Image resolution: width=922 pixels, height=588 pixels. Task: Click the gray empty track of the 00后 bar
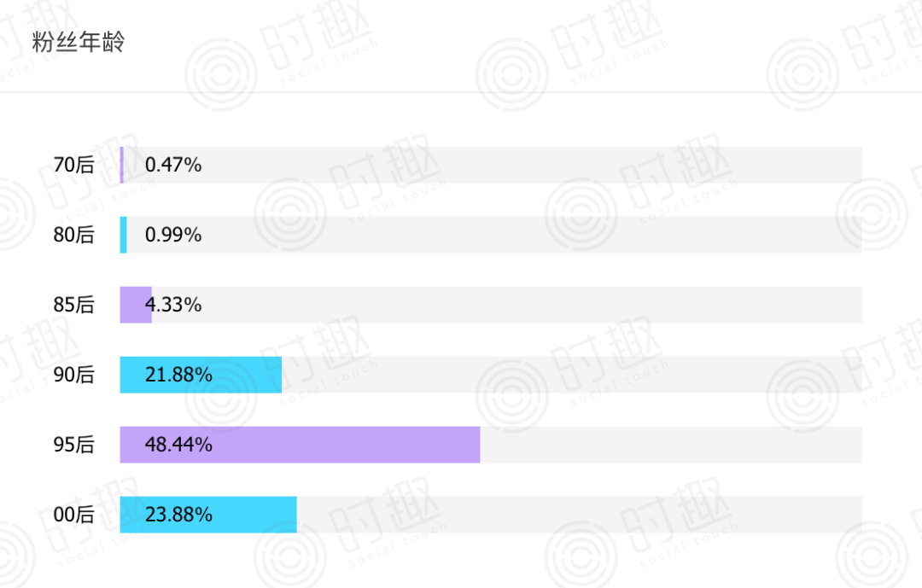[x=579, y=515]
